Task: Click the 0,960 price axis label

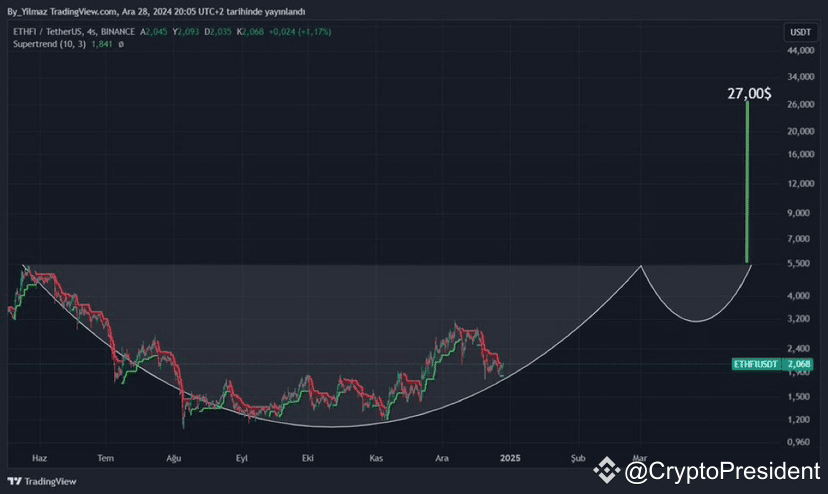Action: click(798, 442)
